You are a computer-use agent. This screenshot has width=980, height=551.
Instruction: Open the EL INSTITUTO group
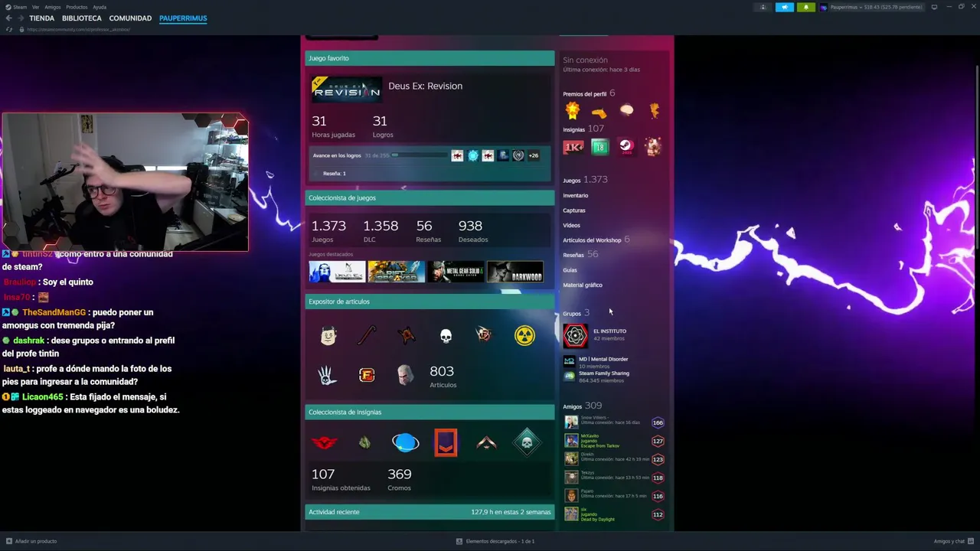609,331
